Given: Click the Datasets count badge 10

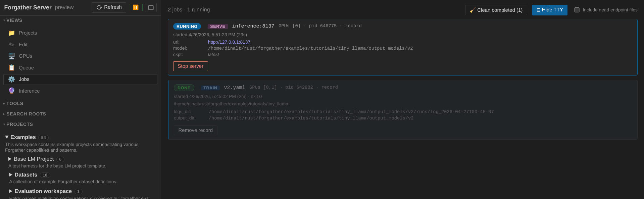Looking at the screenshot, I should point(45,175).
